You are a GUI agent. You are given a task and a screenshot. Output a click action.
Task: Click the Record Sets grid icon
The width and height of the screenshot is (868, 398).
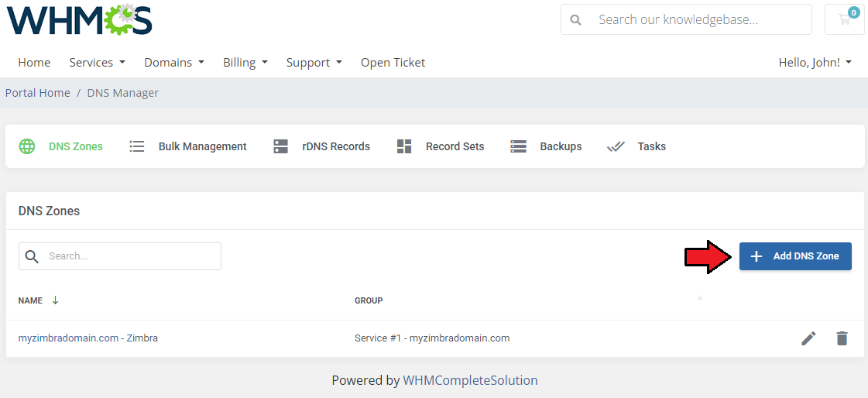point(404,146)
